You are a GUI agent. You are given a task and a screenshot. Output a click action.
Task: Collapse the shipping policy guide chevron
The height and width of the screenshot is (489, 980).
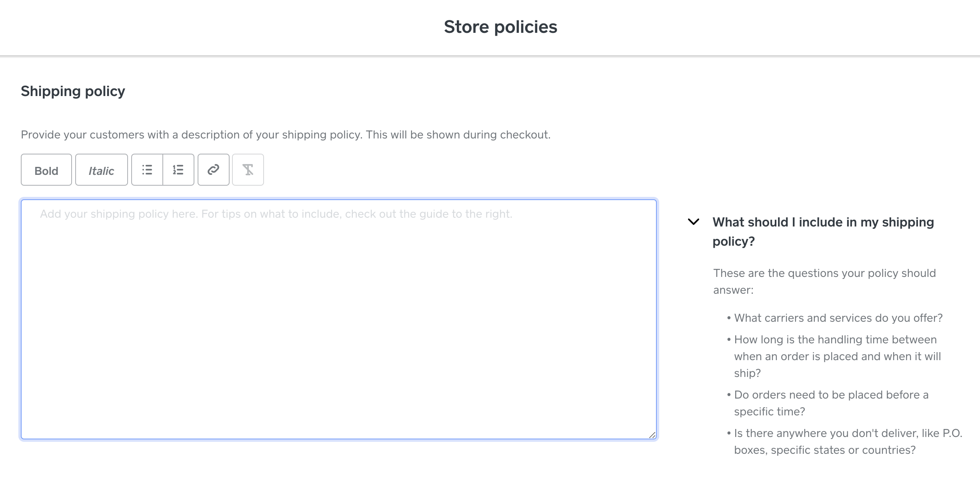click(x=693, y=222)
